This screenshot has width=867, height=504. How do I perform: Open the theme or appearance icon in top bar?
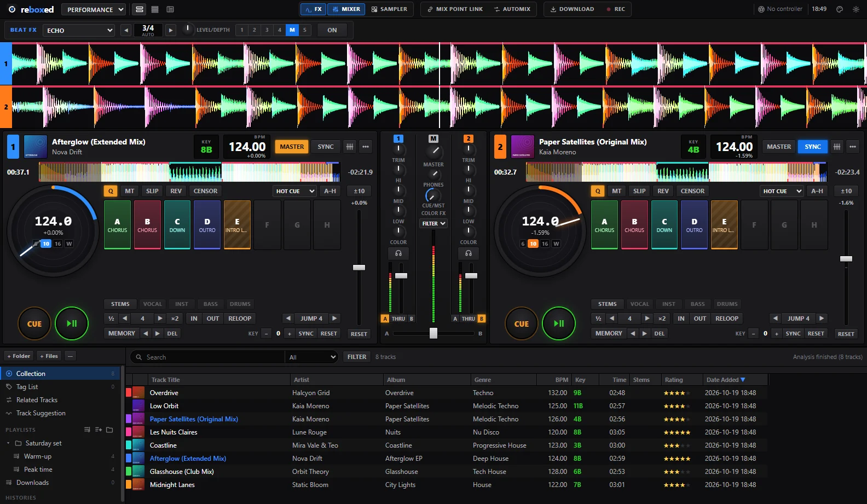click(840, 9)
